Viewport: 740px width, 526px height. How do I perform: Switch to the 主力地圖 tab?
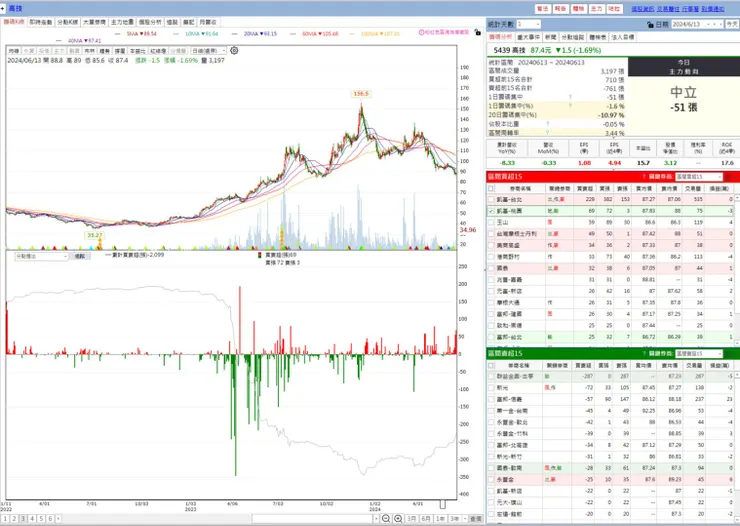122,22
